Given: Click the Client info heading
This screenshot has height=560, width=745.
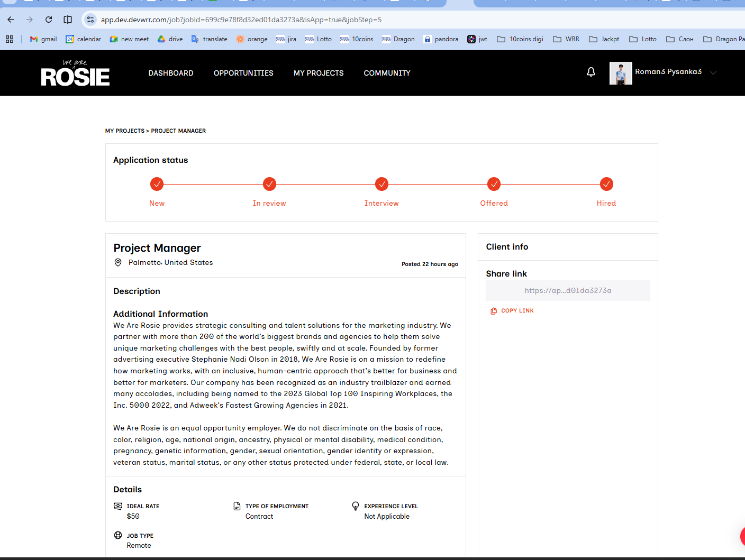Looking at the screenshot, I should click(x=507, y=247).
